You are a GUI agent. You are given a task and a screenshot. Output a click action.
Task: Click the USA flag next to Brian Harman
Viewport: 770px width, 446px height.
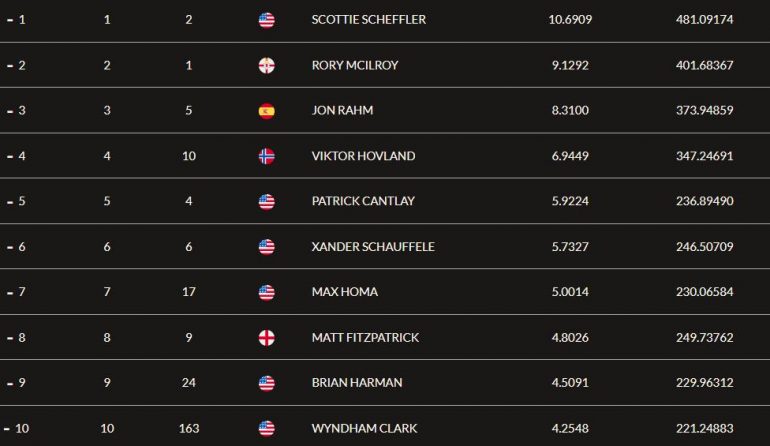click(x=267, y=383)
